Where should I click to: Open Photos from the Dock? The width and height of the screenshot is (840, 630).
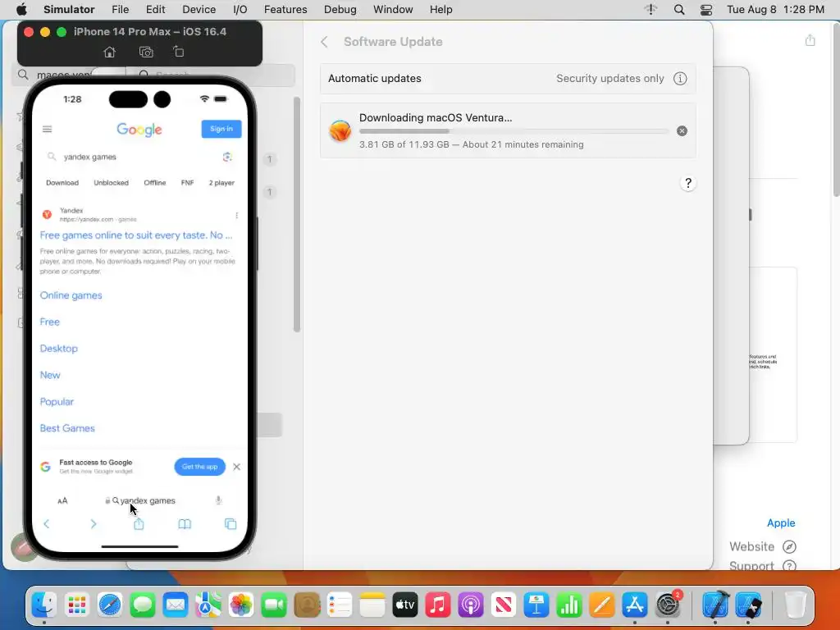click(x=241, y=605)
